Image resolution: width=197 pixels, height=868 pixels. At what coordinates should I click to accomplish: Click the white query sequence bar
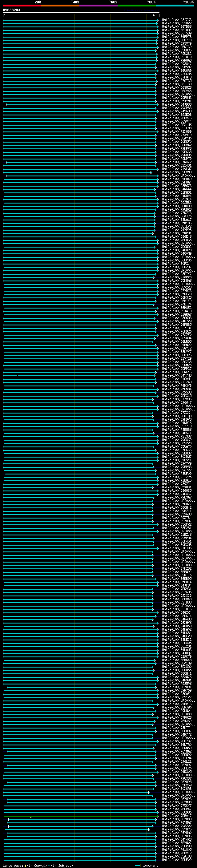[x=81, y=12]
